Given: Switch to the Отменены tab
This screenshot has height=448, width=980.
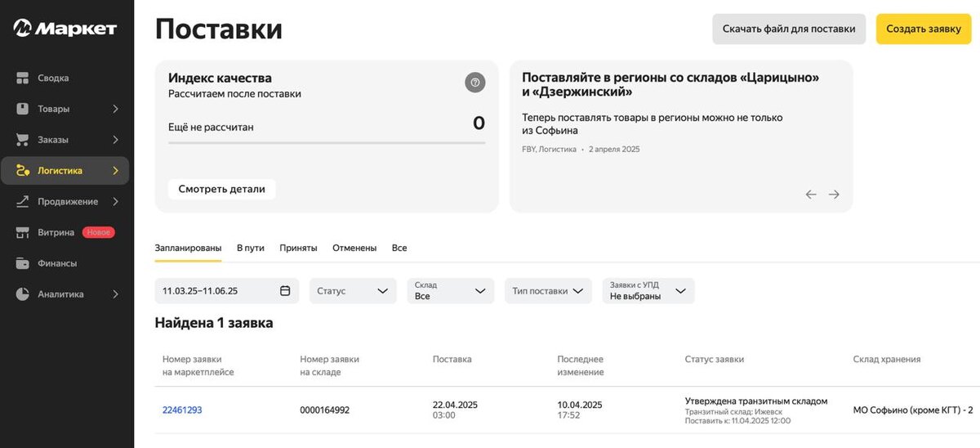Looking at the screenshot, I should [x=354, y=248].
